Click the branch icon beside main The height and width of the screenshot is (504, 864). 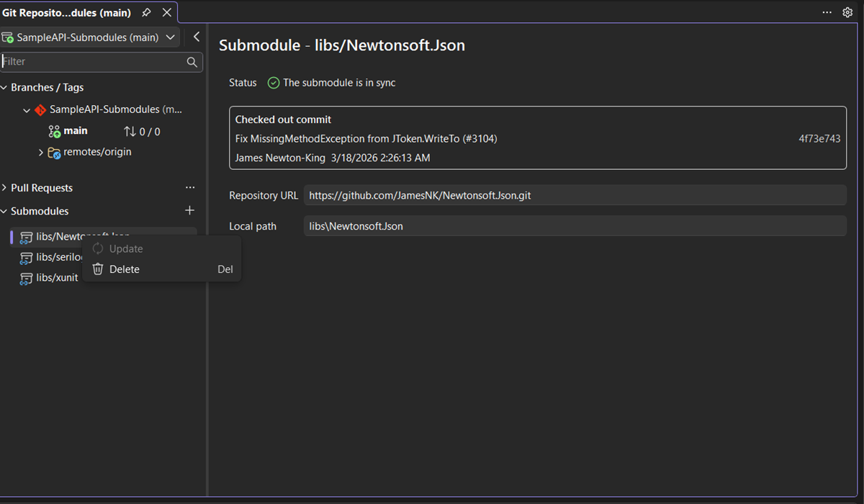[x=55, y=132]
